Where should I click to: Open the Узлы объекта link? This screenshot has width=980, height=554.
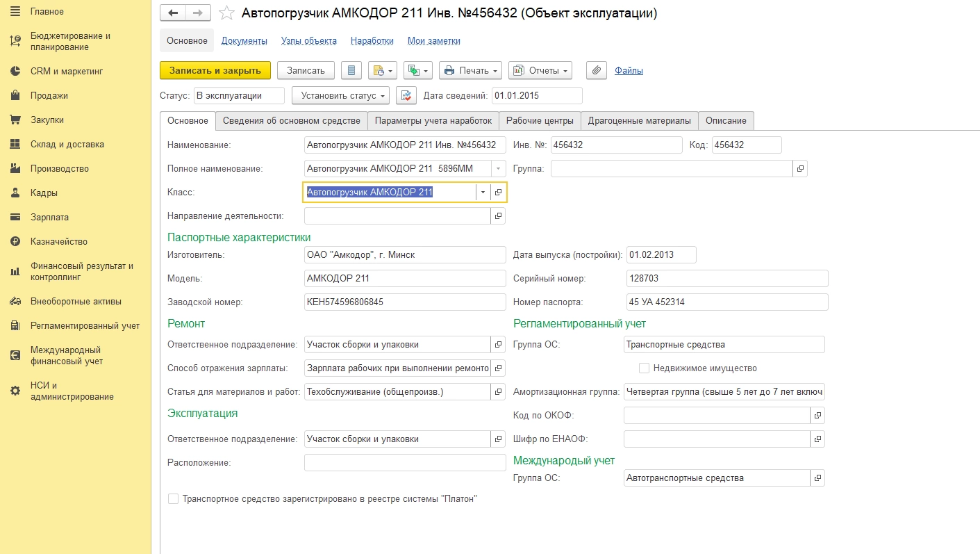click(309, 41)
